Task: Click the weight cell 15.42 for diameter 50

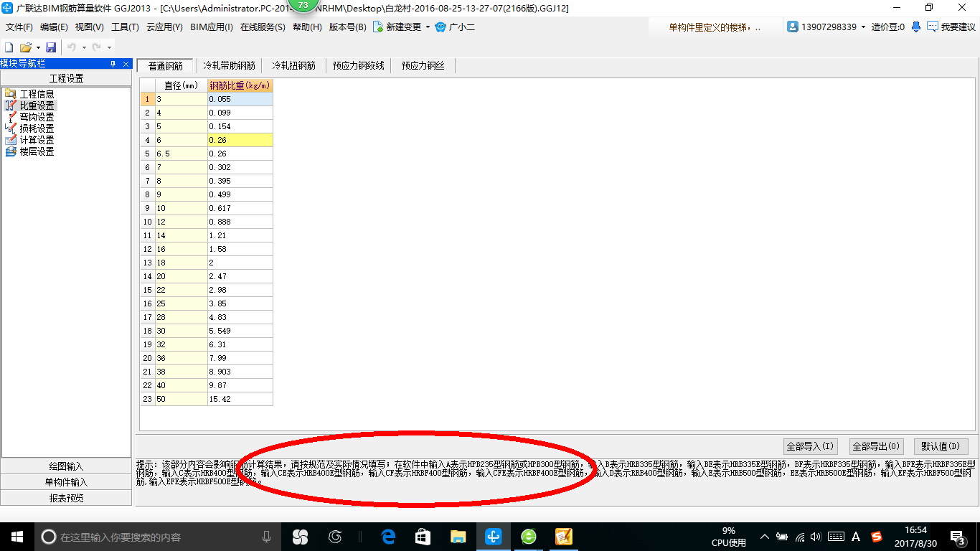Action: coord(240,399)
